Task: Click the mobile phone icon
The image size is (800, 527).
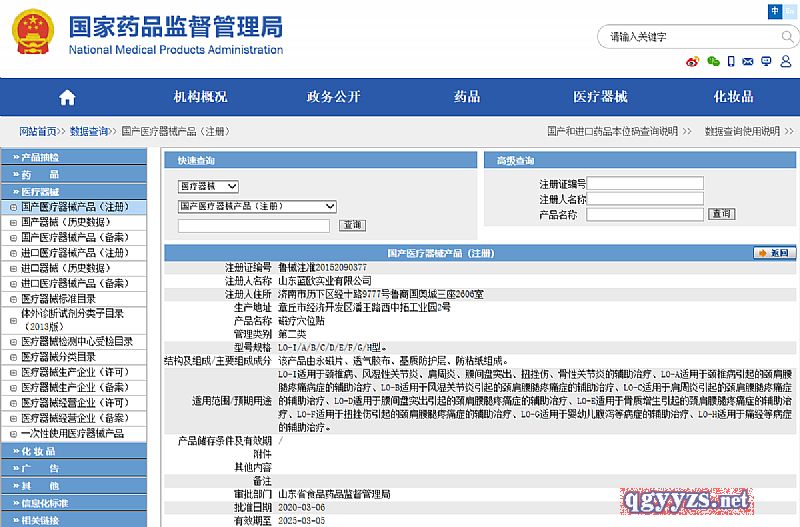Action: [x=733, y=61]
